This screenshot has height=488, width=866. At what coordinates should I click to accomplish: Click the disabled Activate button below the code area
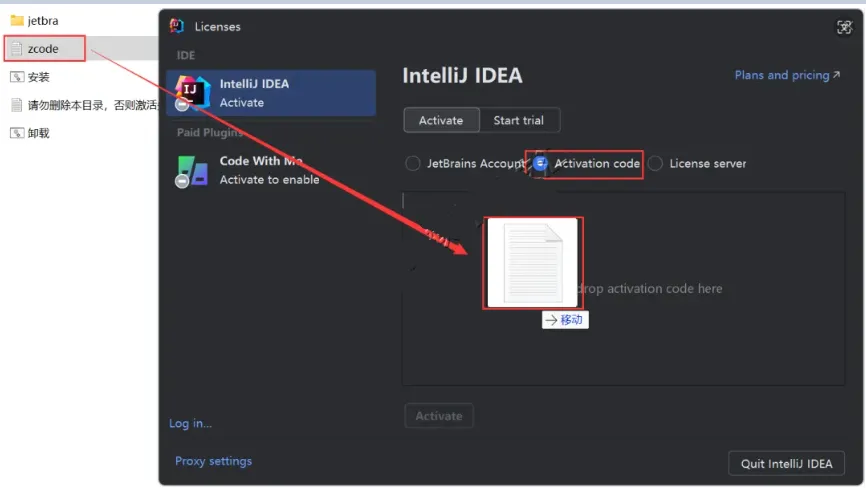coord(439,416)
